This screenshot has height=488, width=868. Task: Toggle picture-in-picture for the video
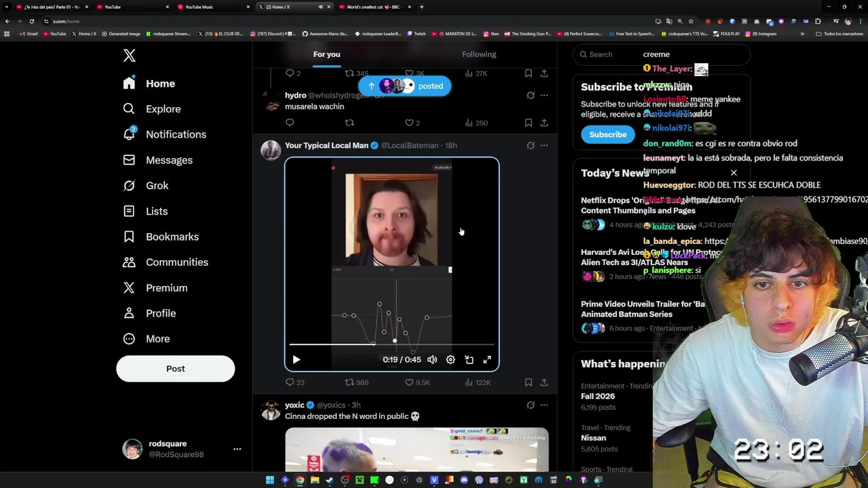point(469,360)
